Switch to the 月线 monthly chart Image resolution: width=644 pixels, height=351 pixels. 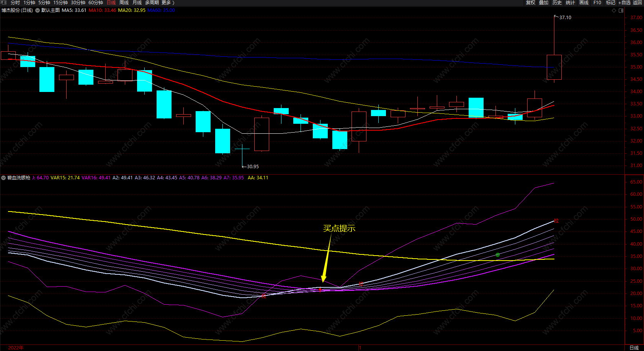[137, 3]
